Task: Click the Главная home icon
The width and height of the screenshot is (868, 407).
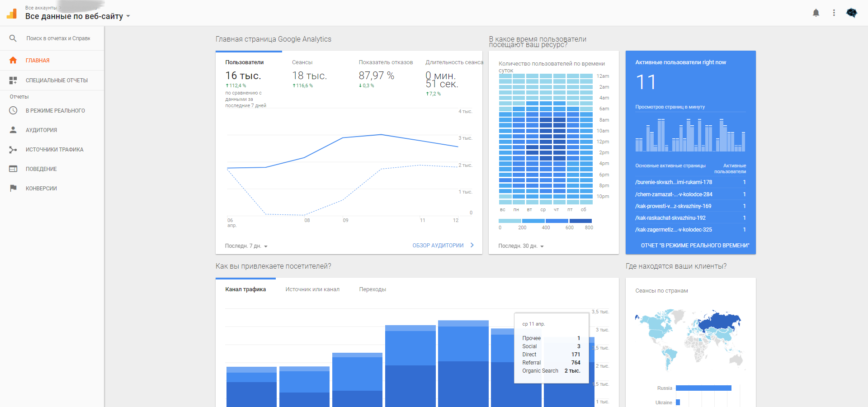Action: point(13,60)
